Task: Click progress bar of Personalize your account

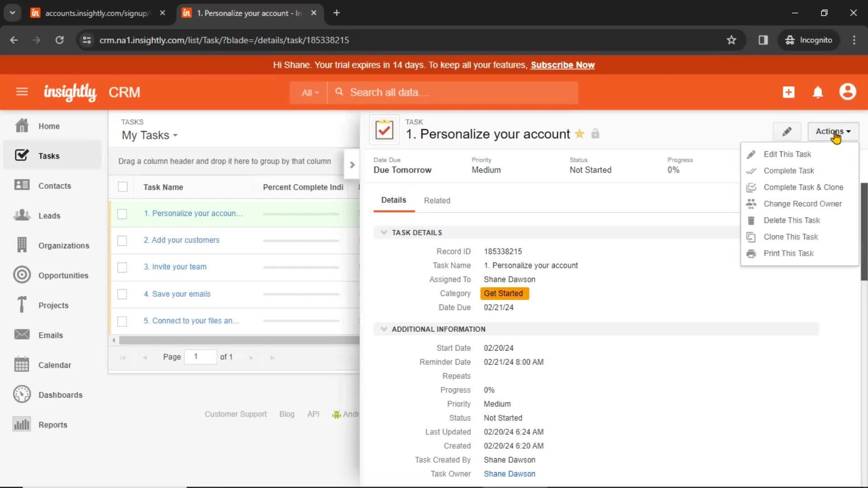Action: click(x=301, y=214)
